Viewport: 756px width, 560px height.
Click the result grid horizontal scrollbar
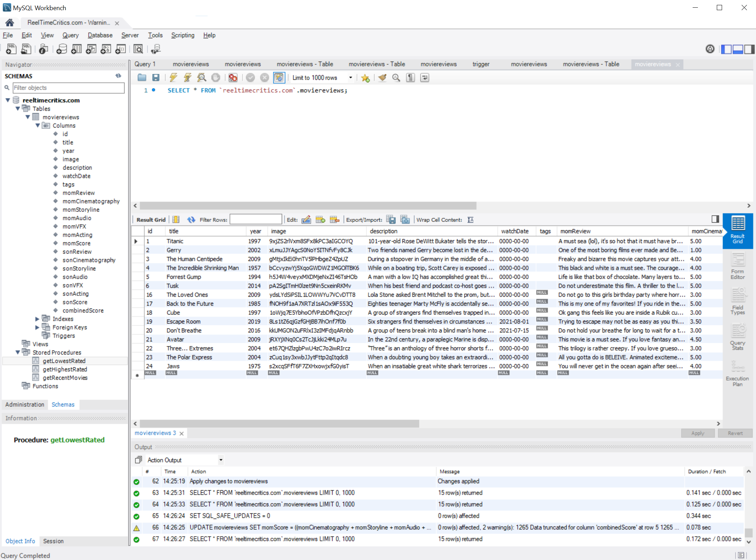coord(279,424)
